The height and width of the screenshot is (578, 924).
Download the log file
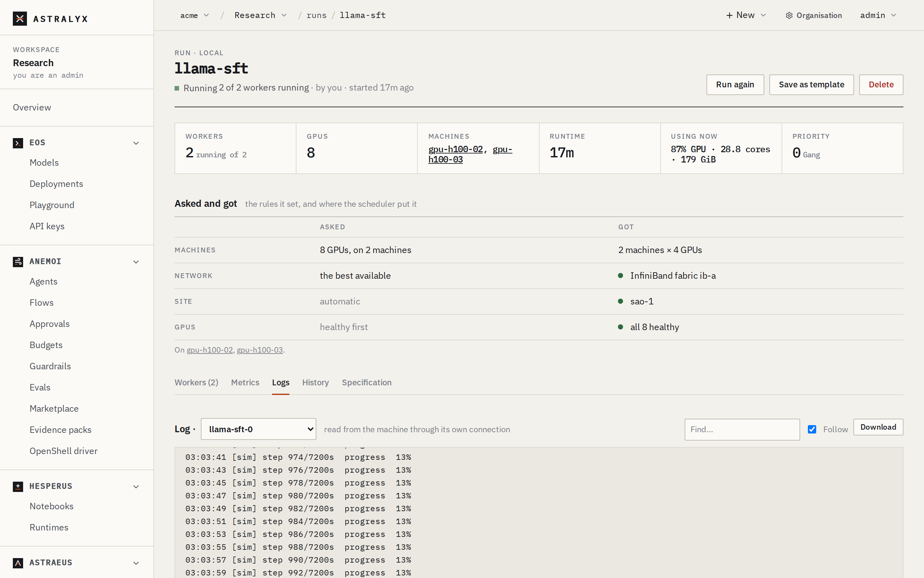coord(878,427)
